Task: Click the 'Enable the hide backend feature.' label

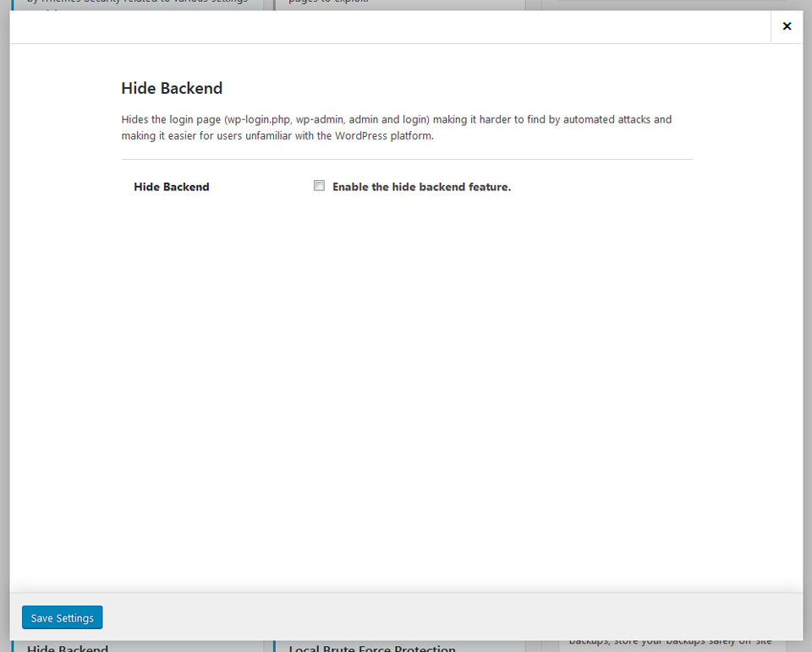Action: click(x=421, y=187)
